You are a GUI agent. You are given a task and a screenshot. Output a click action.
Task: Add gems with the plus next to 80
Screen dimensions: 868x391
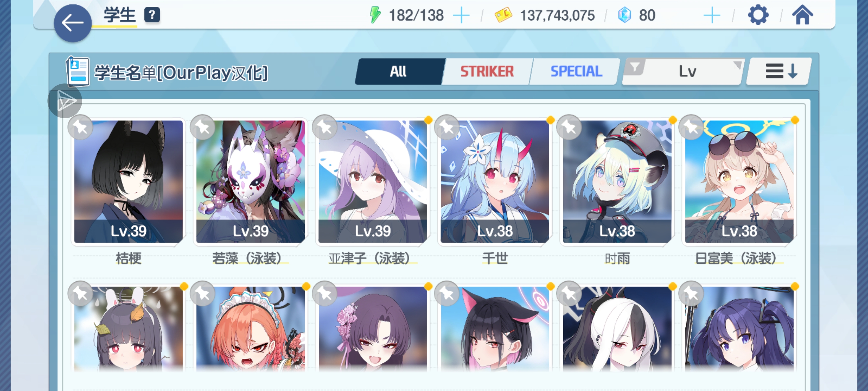712,16
